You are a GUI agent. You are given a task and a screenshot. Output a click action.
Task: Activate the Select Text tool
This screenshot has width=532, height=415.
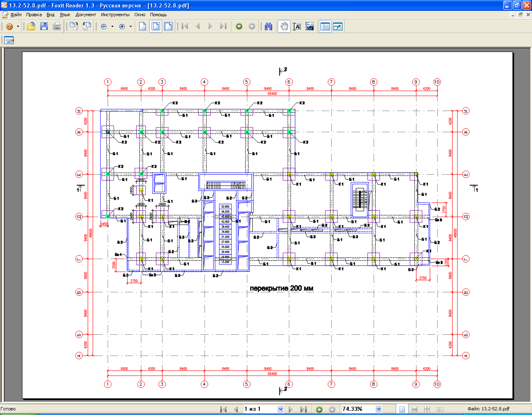click(x=297, y=27)
